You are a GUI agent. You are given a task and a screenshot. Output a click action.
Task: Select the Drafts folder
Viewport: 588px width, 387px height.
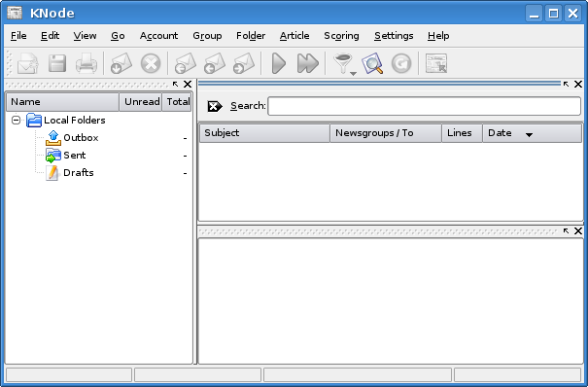pyautogui.click(x=79, y=172)
